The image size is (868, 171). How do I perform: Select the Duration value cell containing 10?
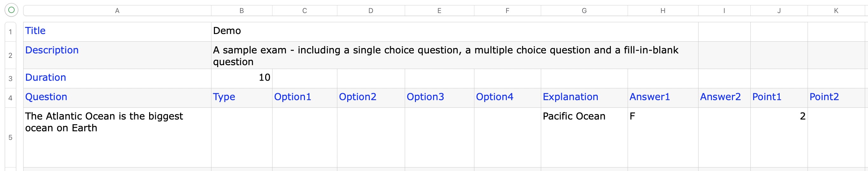(242, 78)
